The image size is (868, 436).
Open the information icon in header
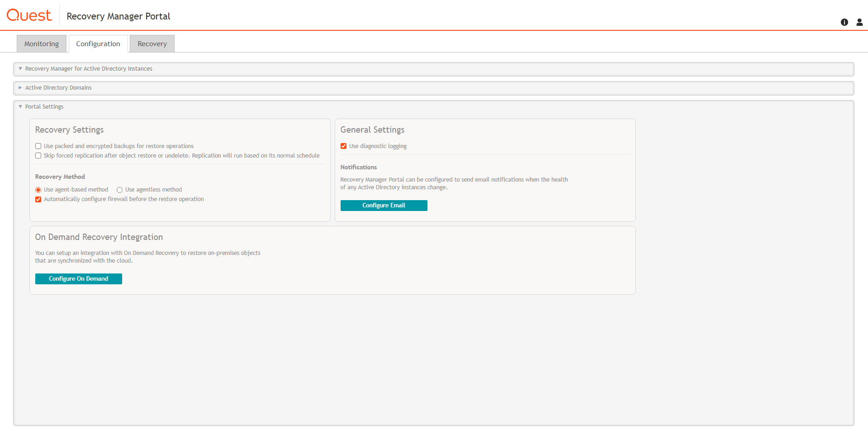(844, 22)
